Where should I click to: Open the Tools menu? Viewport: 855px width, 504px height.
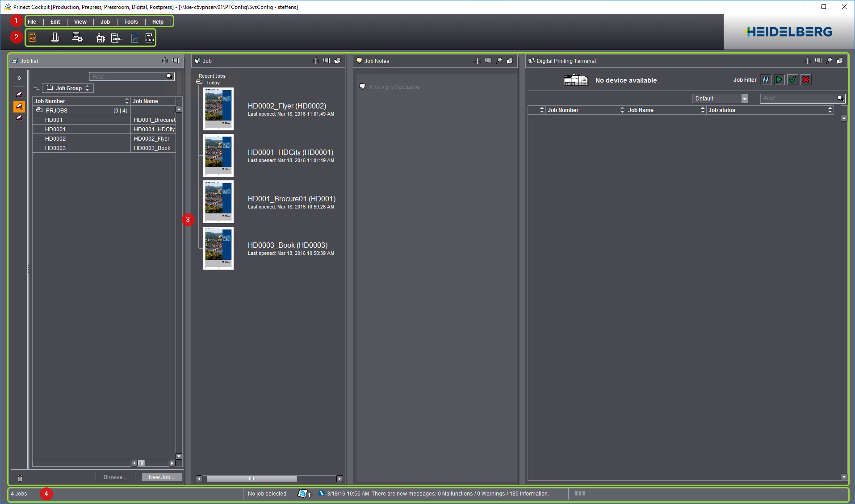click(x=131, y=22)
